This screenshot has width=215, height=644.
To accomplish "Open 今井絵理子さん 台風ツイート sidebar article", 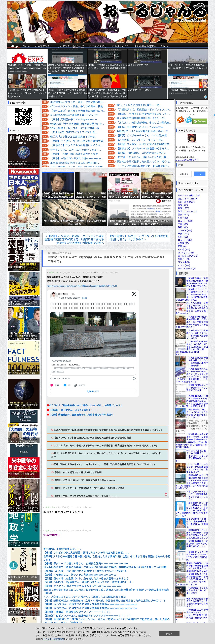I will tap(192, 388).
